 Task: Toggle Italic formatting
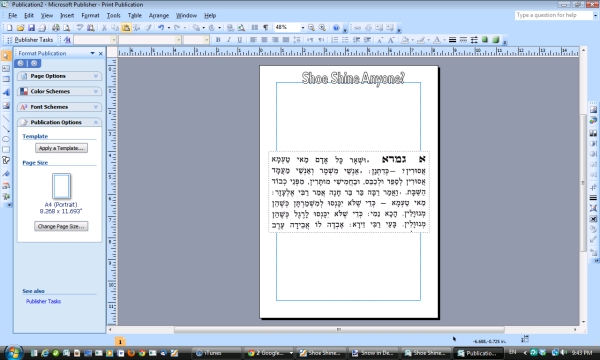pos(228,40)
